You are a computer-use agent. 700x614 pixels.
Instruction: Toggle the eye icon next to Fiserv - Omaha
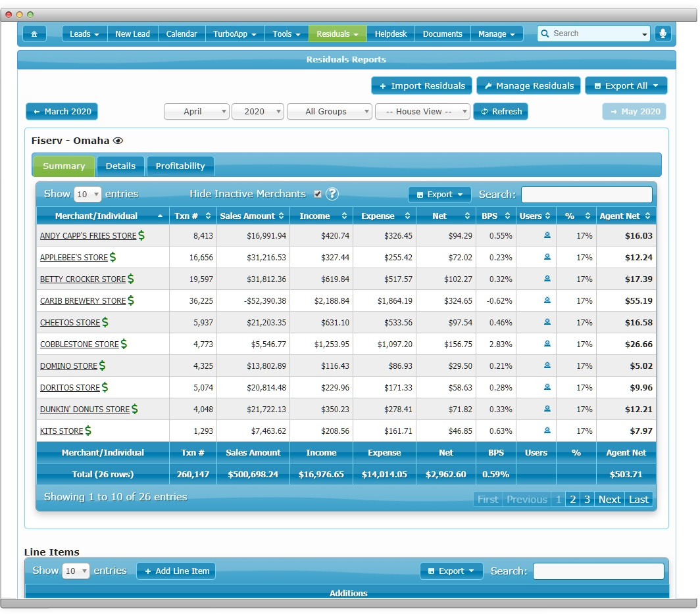(x=118, y=141)
